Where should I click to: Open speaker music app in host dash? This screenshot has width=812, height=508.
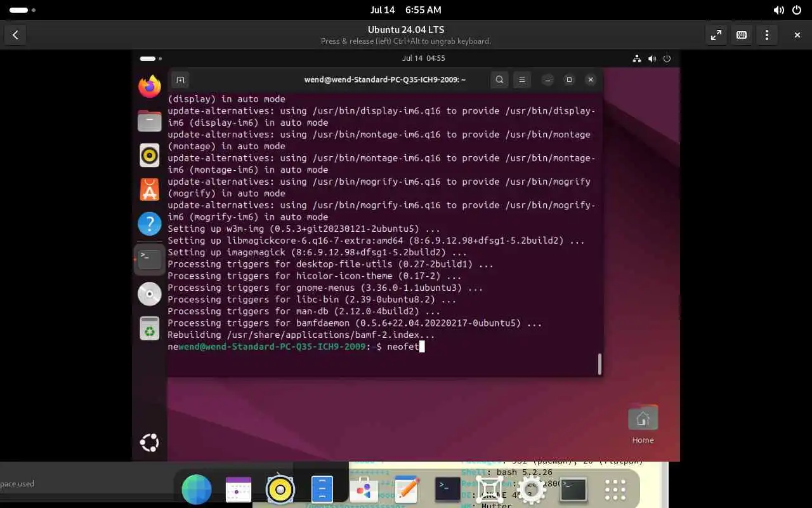point(280,490)
